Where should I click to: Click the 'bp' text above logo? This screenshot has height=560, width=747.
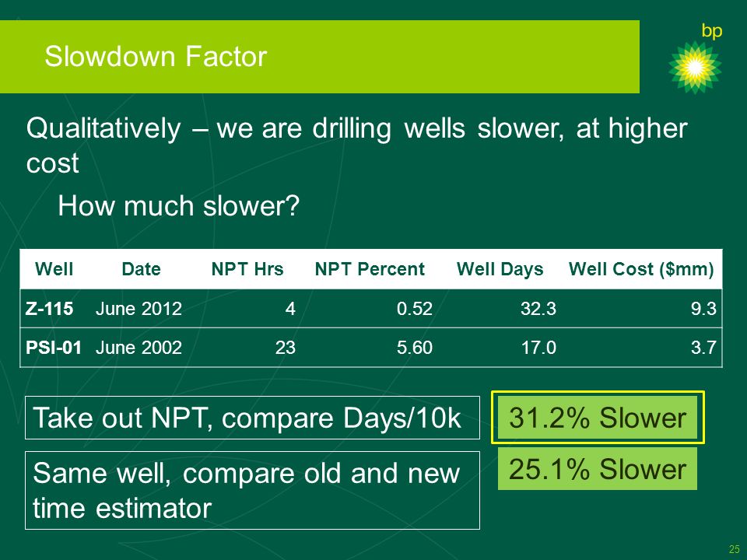point(712,31)
